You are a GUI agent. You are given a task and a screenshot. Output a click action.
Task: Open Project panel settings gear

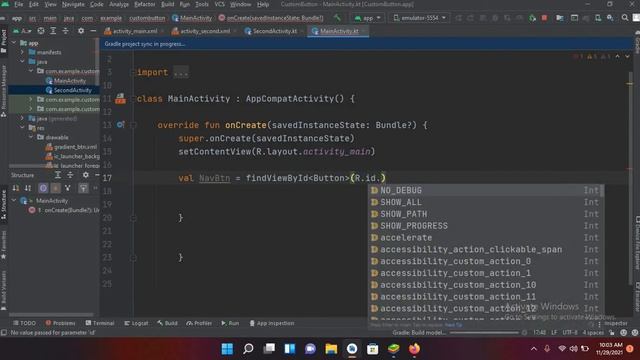[x=81, y=31]
